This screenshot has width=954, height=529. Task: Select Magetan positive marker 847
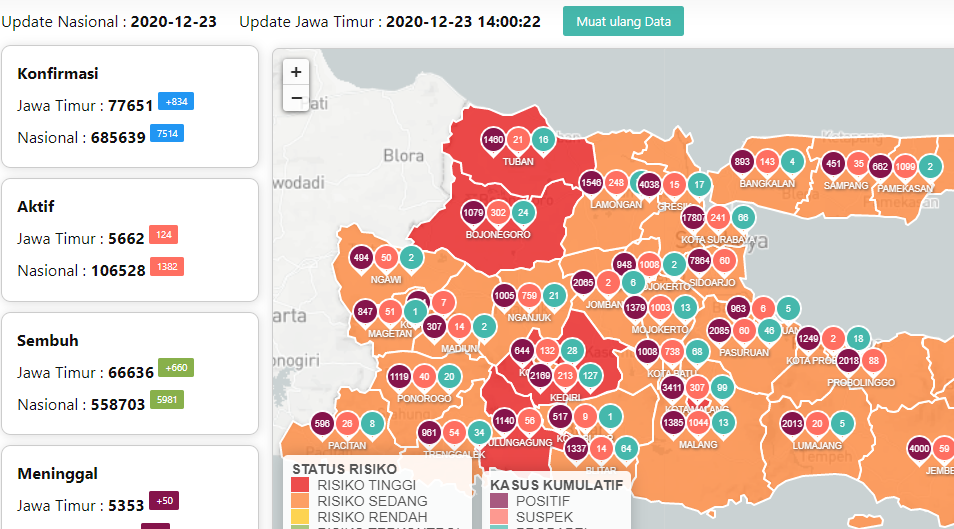[365, 312]
